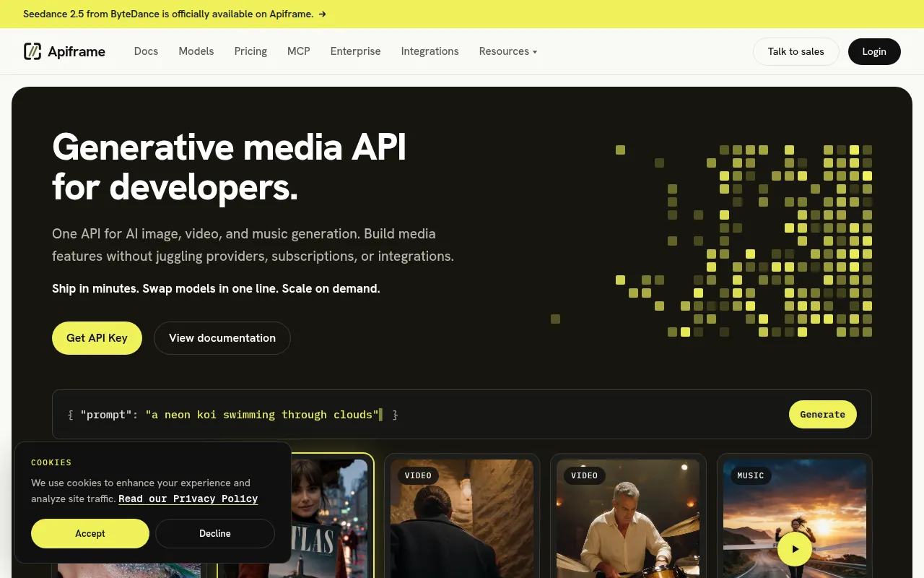Go to the Models page
924x578 pixels.
(x=196, y=51)
